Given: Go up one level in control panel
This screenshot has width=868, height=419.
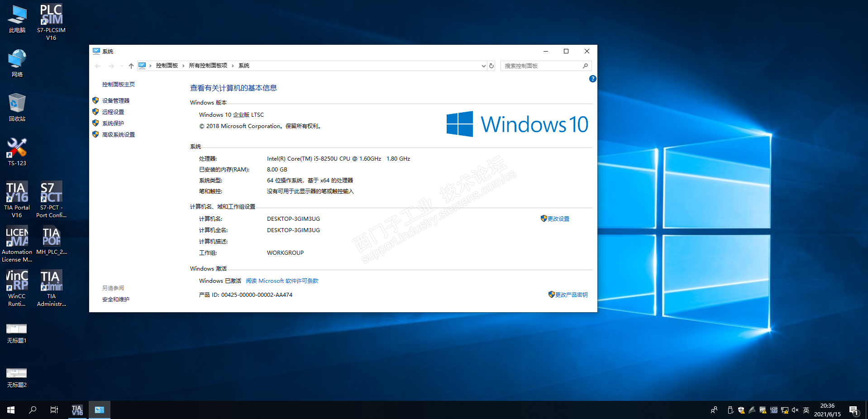Looking at the screenshot, I should (131, 66).
